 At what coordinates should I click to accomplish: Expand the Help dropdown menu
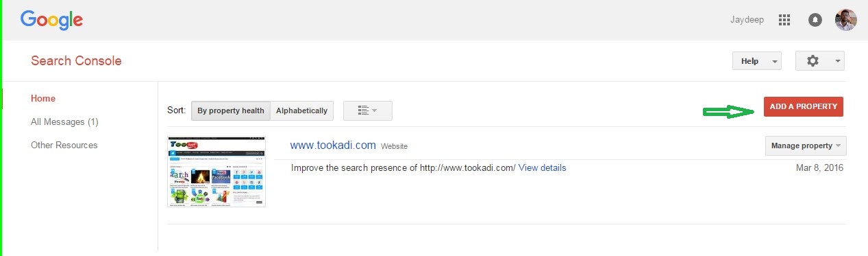click(757, 61)
